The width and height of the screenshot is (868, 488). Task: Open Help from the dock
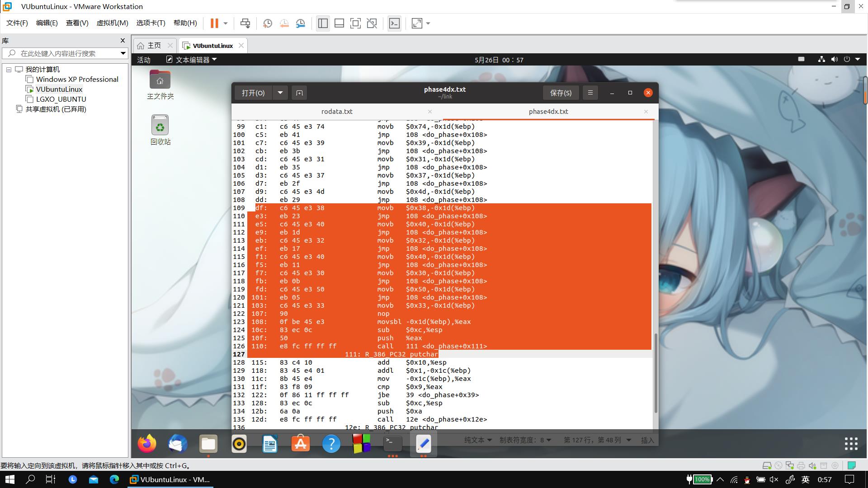point(331,444)
